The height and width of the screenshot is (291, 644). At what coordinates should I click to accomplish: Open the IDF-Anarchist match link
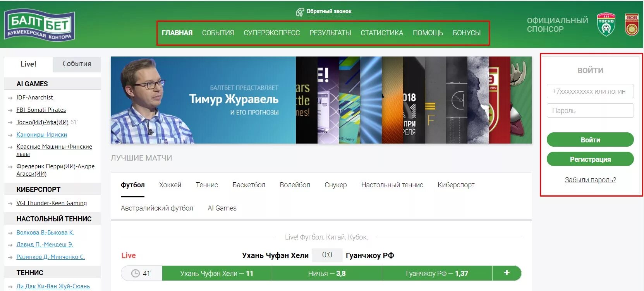point(34,98)
